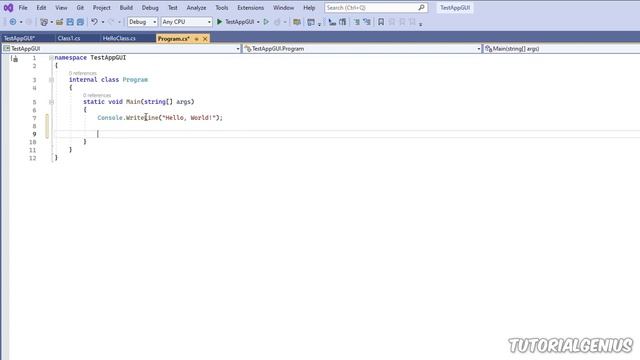Start debugging with green TestAppGUI play button
This screenshot has width=640, height=360.
(x=236, y=22)
